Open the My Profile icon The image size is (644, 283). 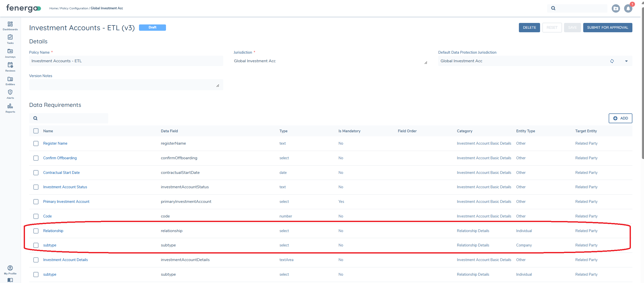[x=10, y=268]
